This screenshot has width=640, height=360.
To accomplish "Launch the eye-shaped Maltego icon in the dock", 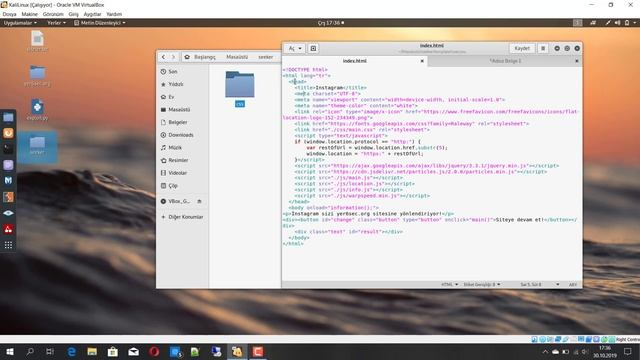I will coord(8,213).
